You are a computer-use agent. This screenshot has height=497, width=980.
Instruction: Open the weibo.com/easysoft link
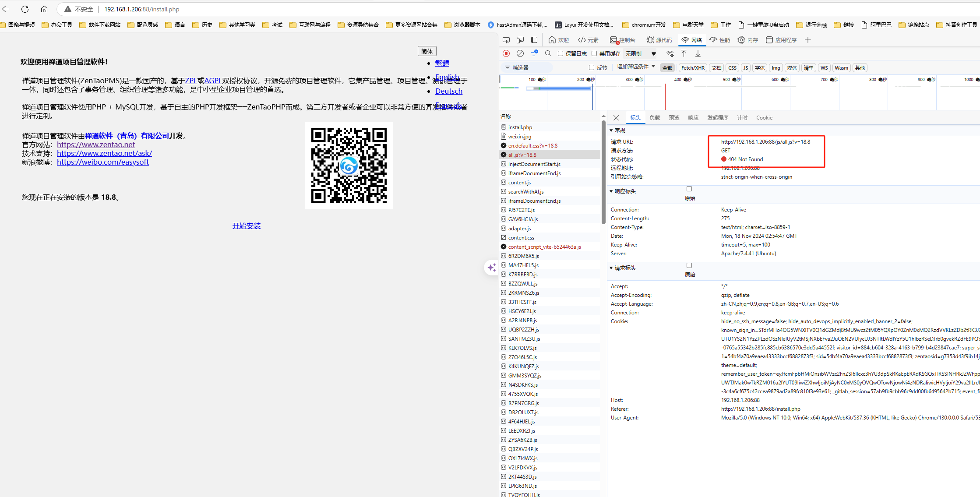coord(103,162)
